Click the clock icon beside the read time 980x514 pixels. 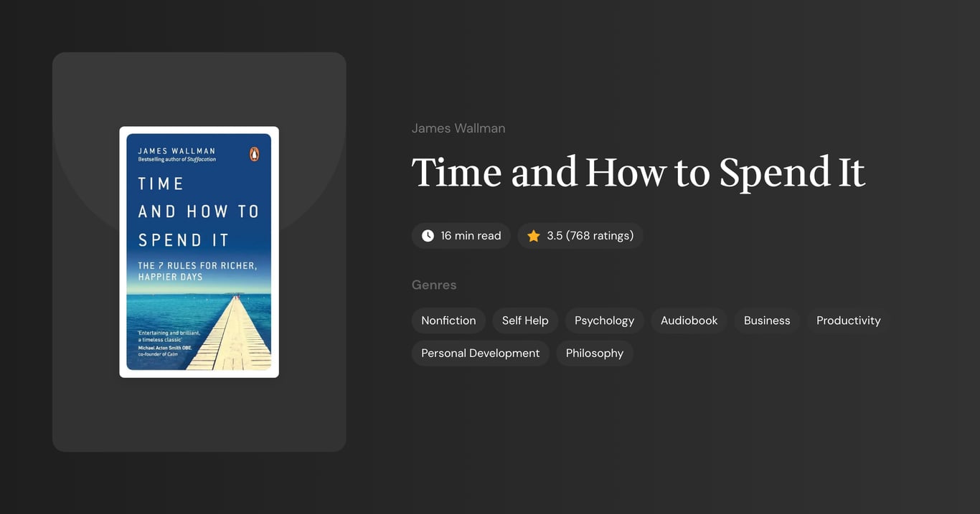pyautogui.click(x=427, y=235)
